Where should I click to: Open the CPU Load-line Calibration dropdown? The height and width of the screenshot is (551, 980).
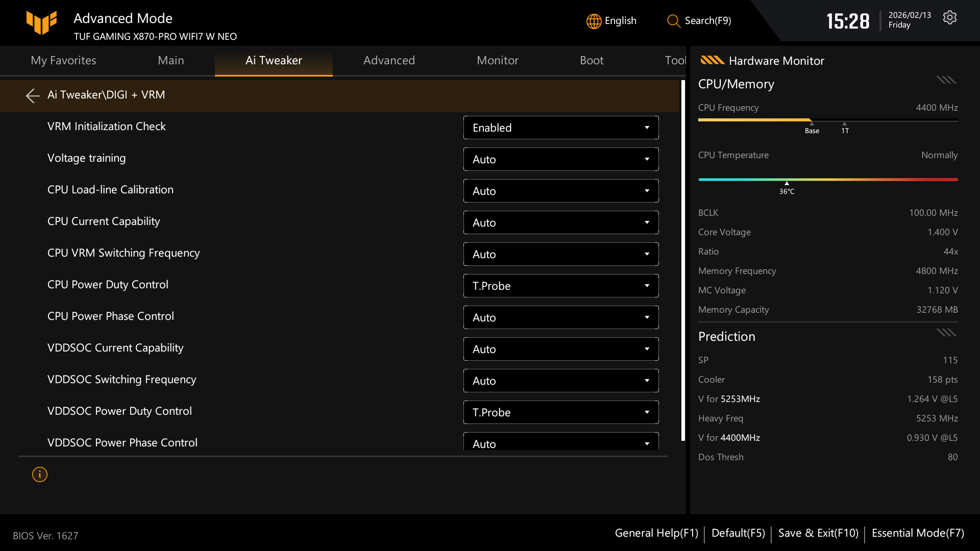pos(560,190)
